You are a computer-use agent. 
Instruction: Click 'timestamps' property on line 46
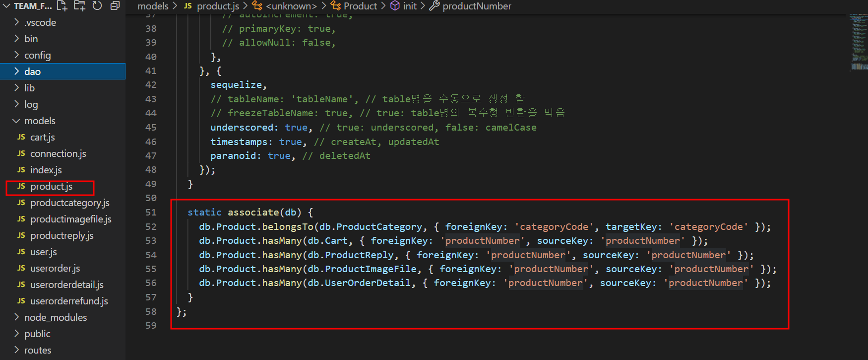click(x=239, y=142)
